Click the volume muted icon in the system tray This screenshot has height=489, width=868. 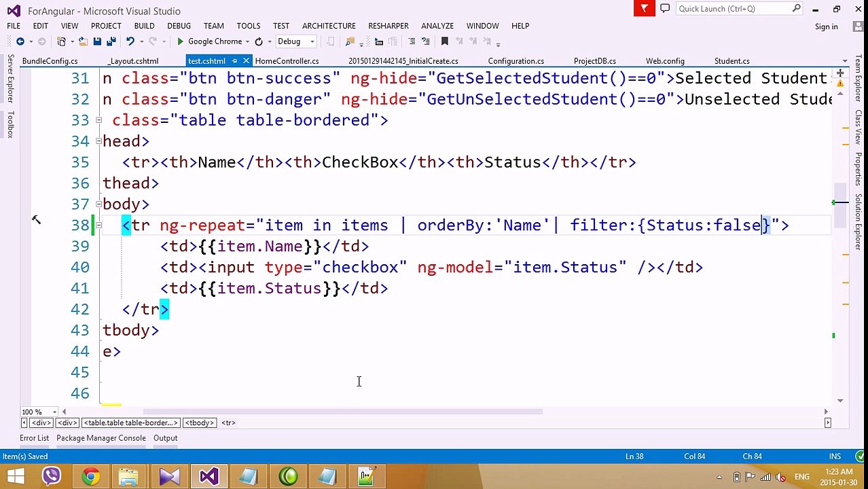pyautogui.click(x=781, y=477)
